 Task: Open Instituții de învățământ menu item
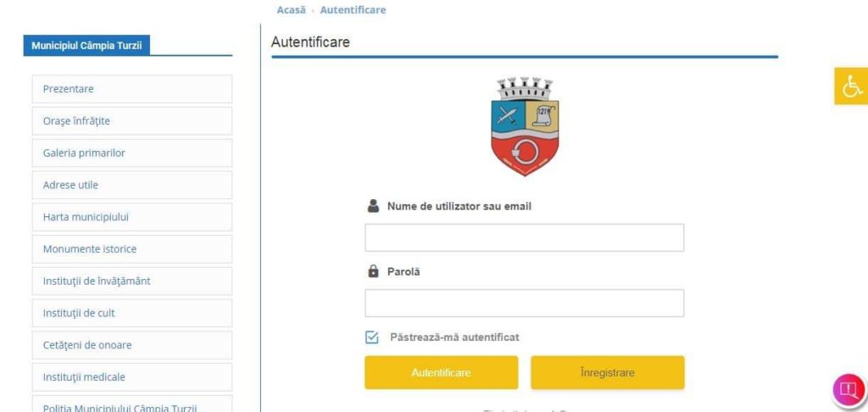(x=131, y=281)
